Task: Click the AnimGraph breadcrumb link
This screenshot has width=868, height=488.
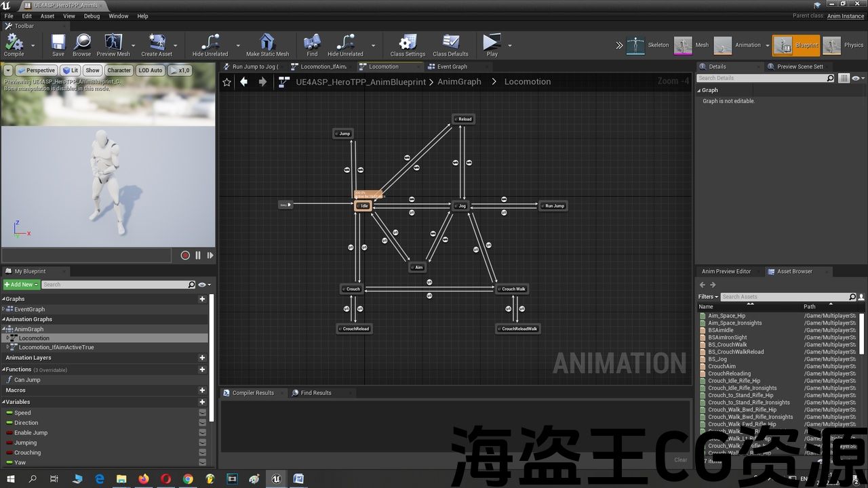Action: point(459,82)
